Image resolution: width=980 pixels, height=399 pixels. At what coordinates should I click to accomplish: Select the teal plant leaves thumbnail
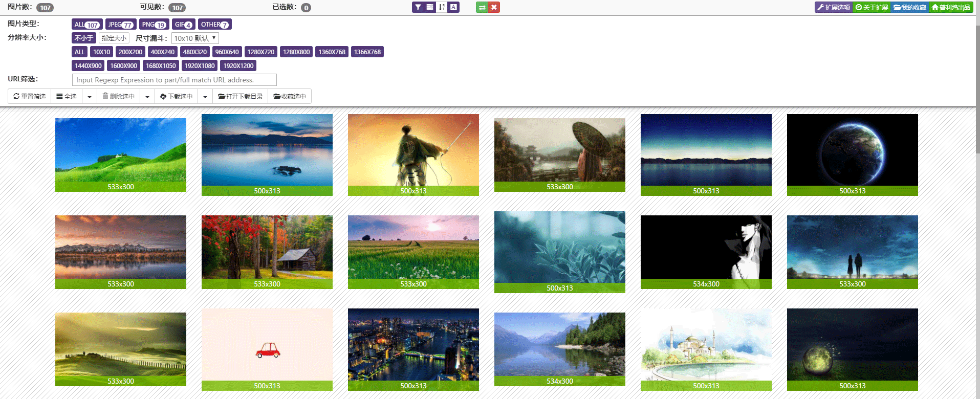pyautogui.click(x=560, y=252)
